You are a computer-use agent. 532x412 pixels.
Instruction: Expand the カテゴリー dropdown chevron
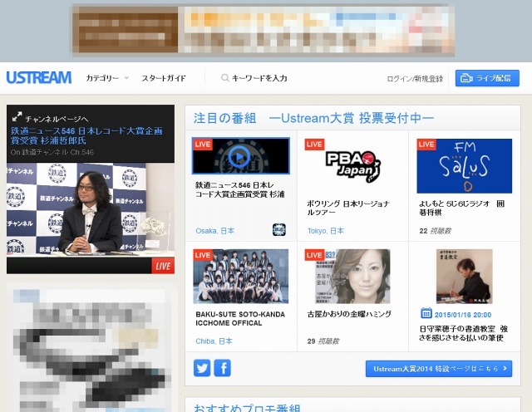[126, 78]
